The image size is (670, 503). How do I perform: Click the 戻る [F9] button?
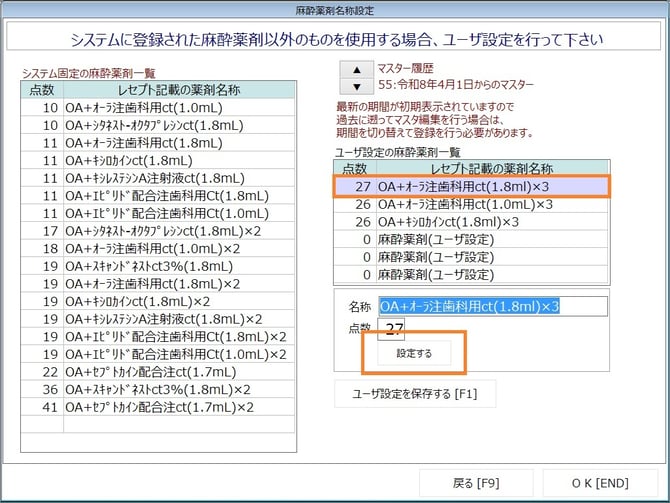tap(476, 483)
